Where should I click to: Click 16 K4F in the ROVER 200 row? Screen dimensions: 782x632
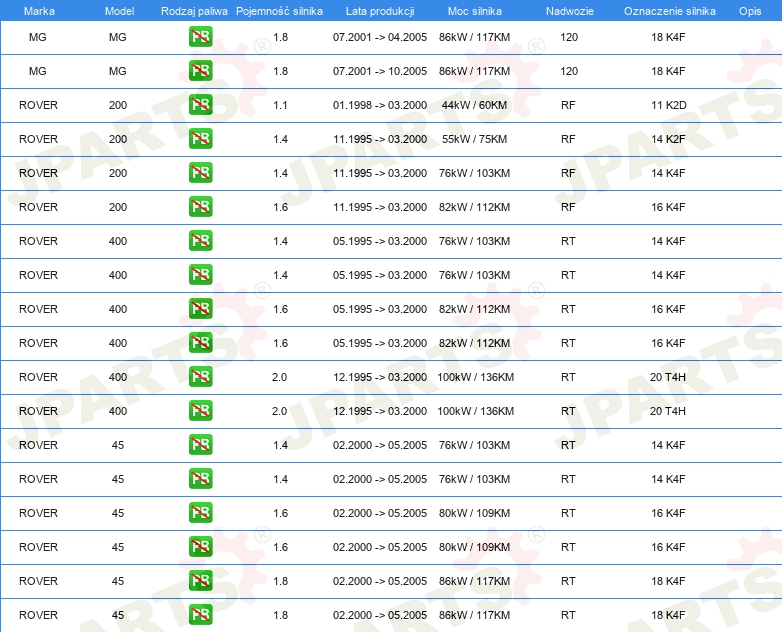pos(668,207)
